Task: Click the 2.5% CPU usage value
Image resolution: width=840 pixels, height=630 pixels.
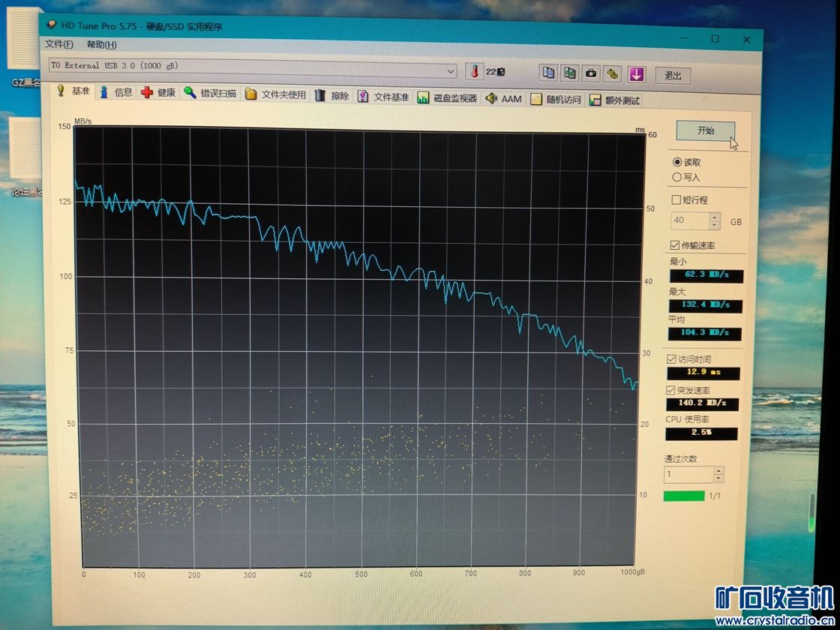Action: [x=701, y=433]
